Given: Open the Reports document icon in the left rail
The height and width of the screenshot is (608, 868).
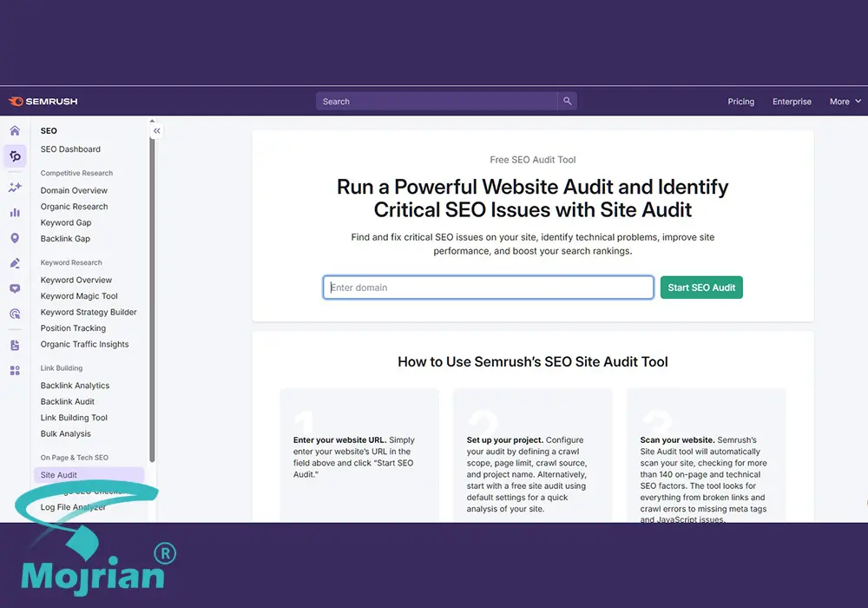Looking at the screenshot, I should (15, 345).
